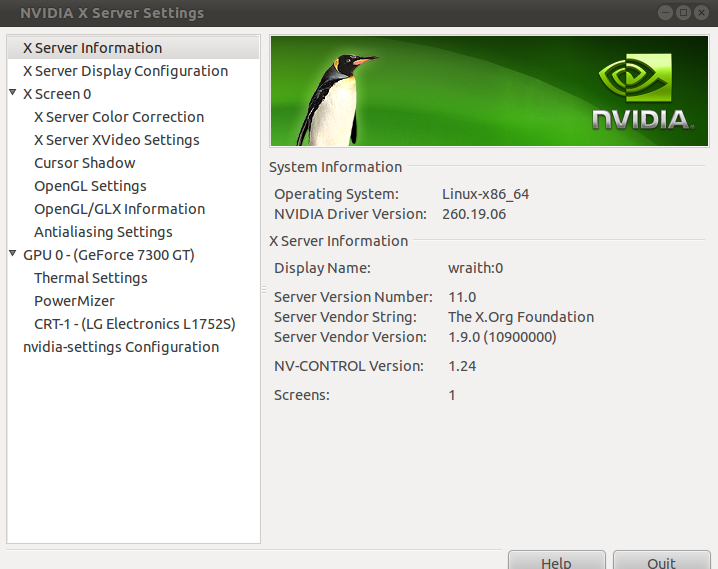Click the window title NVIDIA X Server Settings
Screen dimensions: 718x569
[x=112, y=13]
